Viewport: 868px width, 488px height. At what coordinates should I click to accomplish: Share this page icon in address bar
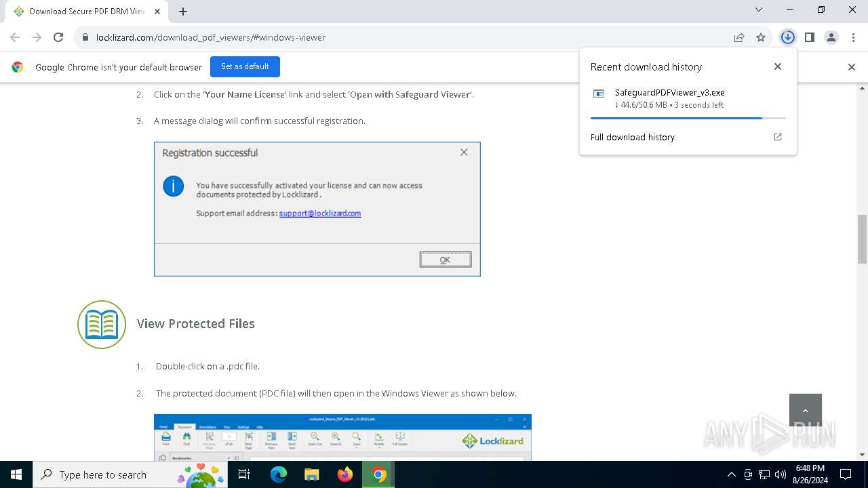739,37
